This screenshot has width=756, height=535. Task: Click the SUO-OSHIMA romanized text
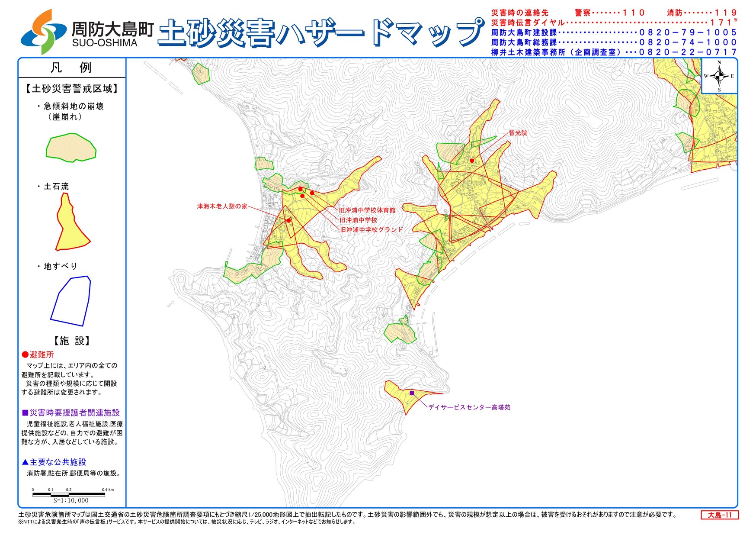pos(105,43)
